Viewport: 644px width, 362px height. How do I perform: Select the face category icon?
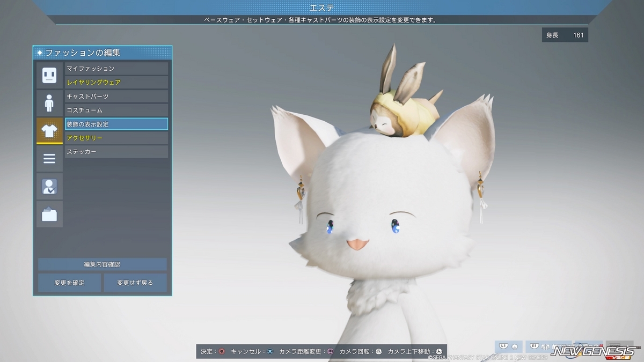pyautogui.click(x=49, y=75)
